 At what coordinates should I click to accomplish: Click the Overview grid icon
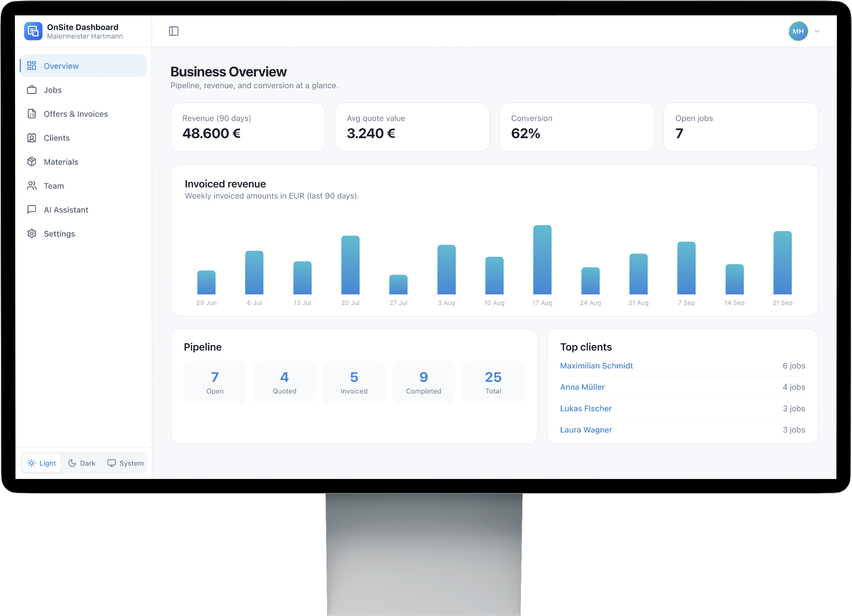click(32, 66)
